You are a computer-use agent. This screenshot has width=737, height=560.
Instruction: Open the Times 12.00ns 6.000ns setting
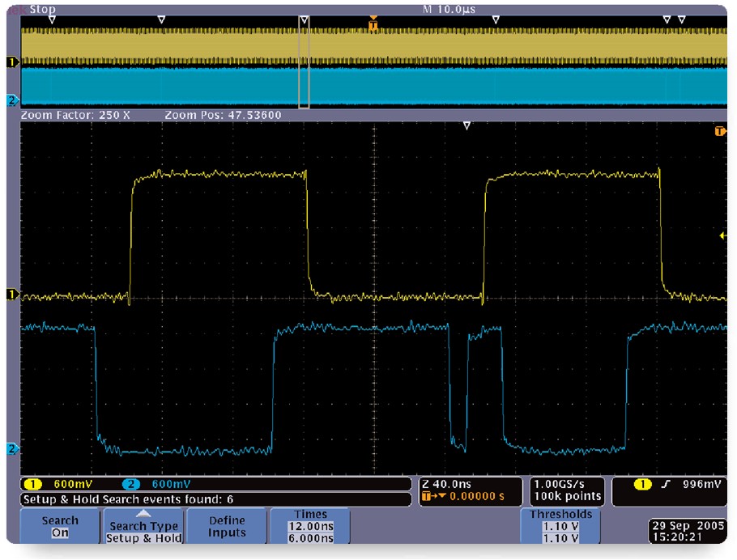coord(311,526)
